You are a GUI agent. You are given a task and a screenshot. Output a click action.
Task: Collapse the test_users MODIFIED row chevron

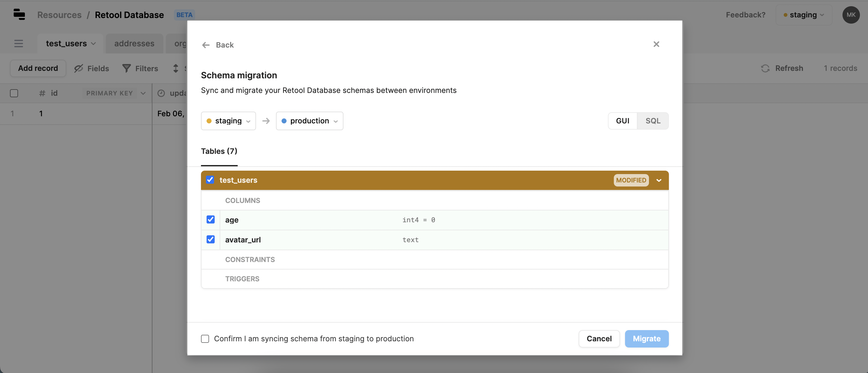659,181
